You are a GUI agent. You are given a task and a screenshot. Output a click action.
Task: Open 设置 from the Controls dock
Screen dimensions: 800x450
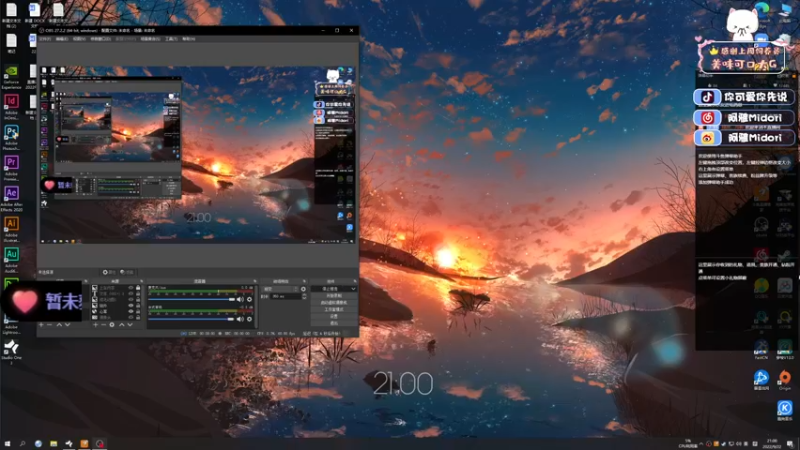334,316
